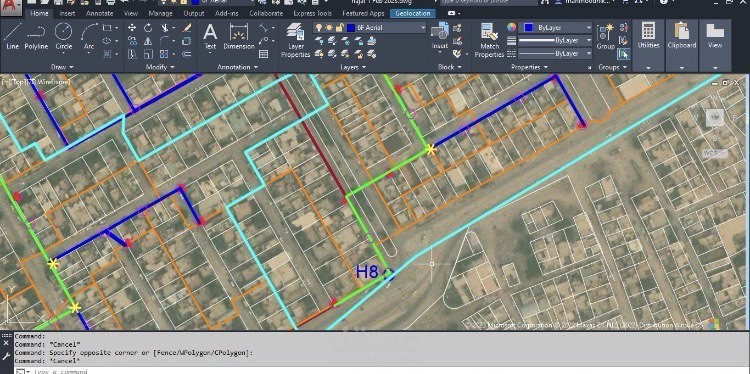The image size is (750, 374).
Task: Activate the Rotate tool
Action: tap(148, 28)
